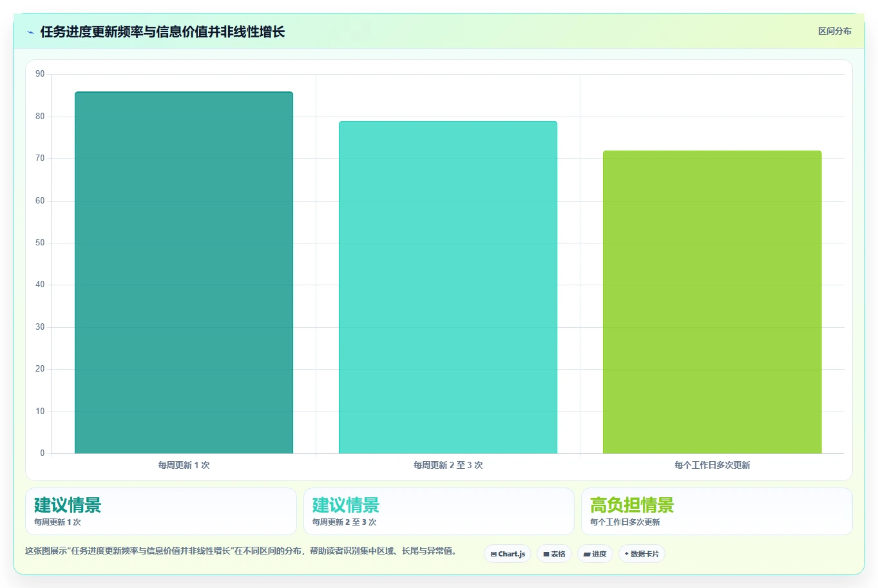The image size is (878, 588).
Task: Open the 建议情景 card for 每周更新 2 至 3 次
Action: pyautogui.click(x=439, y=511)
